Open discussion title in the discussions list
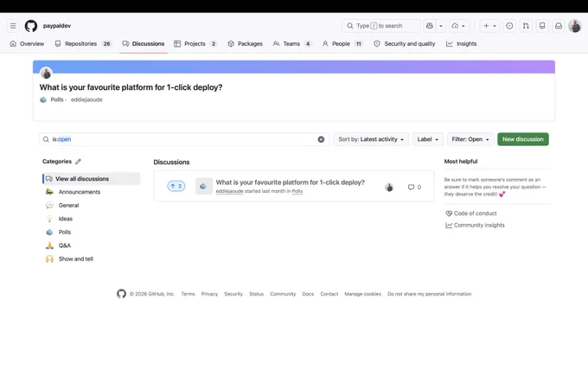588x382 pixels. point(291,182)
